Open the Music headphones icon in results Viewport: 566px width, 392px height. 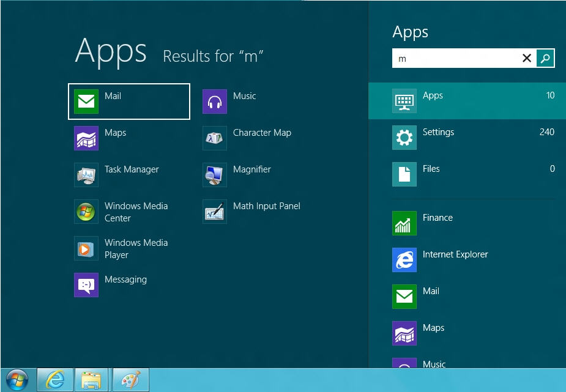pyautogui.click(x=215, y=102)
